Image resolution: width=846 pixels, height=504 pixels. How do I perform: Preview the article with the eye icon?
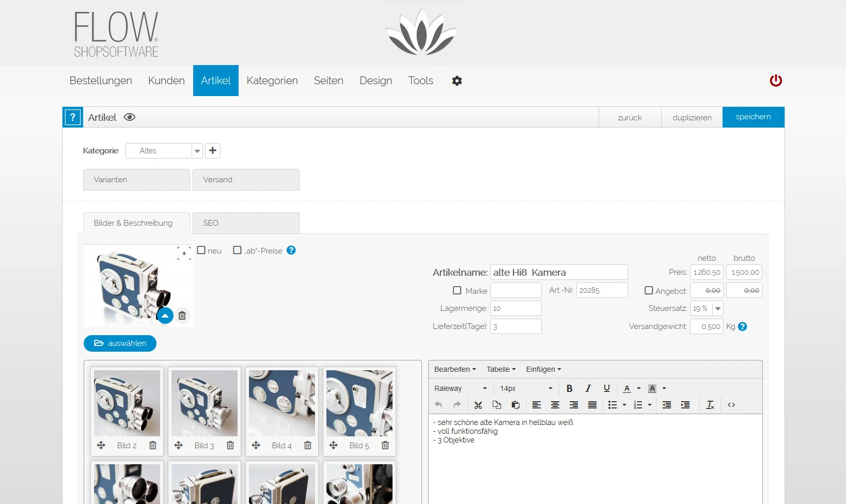(130, 117)
